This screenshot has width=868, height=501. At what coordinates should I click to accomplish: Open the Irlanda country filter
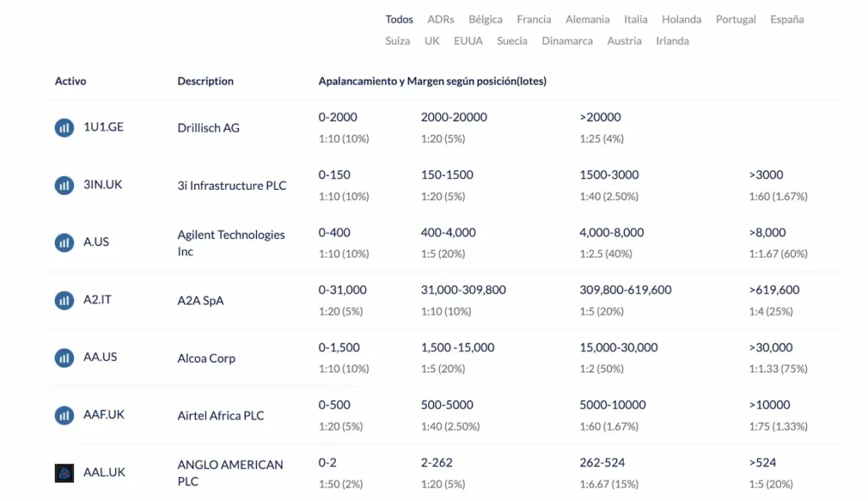(x=672, y=41)
